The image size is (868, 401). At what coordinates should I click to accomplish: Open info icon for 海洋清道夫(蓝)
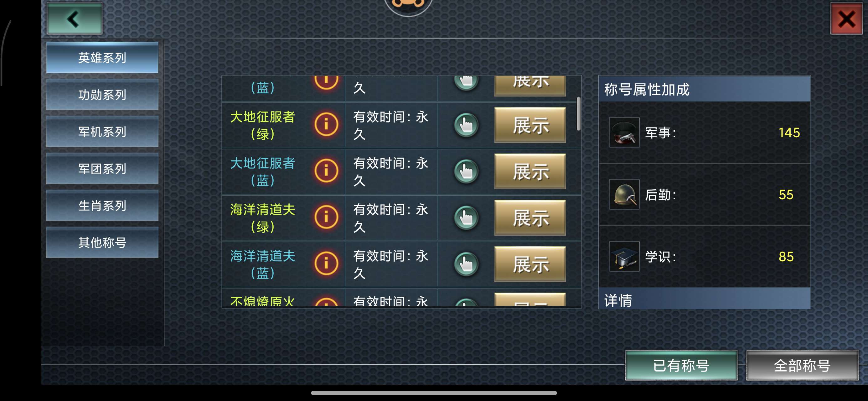(x=326, y=263)
